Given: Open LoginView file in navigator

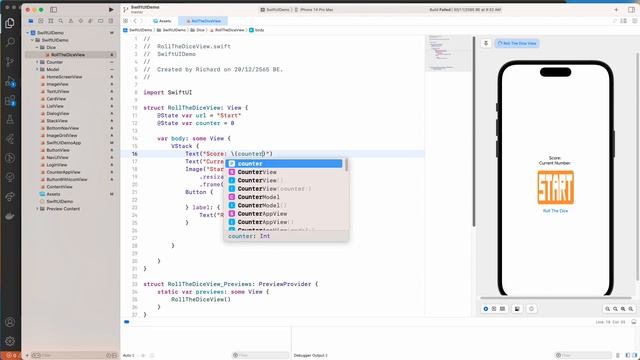Looking at the screenshot, I should click(57, 165).
